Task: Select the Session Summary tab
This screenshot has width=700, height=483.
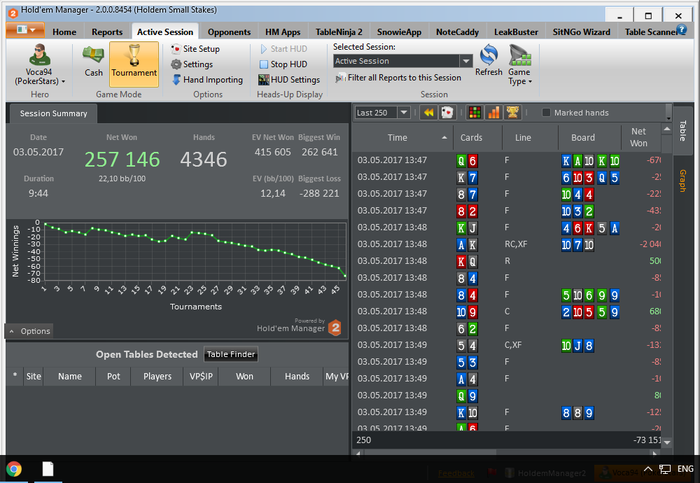Action: pos(54,113)
